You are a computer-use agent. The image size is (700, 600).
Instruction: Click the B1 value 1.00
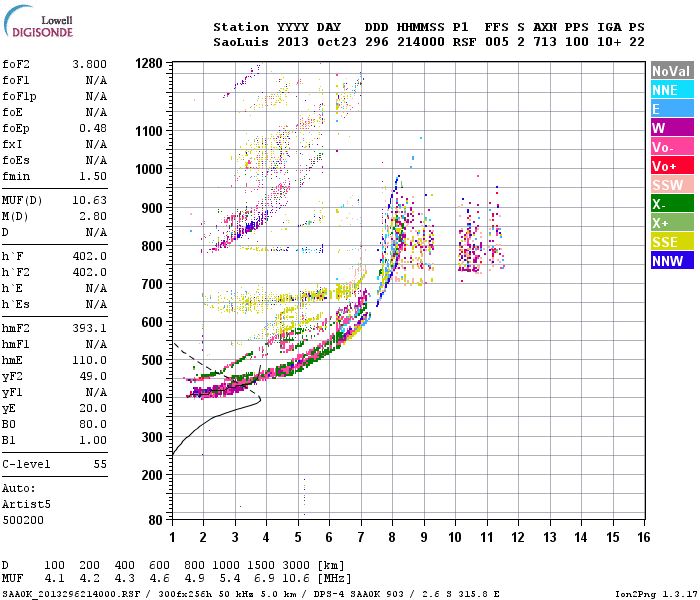coord(93,441)
